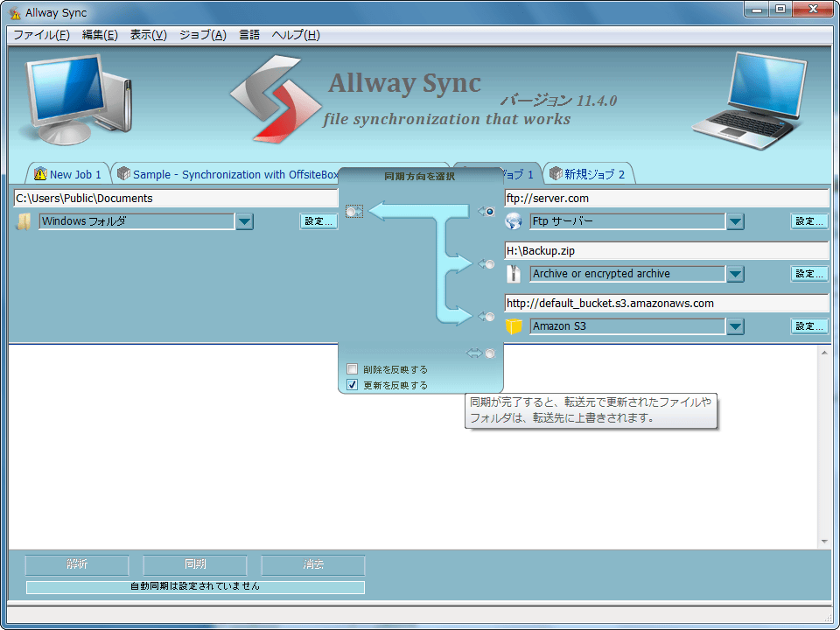Click 設定 button for the Ftp server
Viewport: 840px width, 630px height.
(x=809, y=221)
